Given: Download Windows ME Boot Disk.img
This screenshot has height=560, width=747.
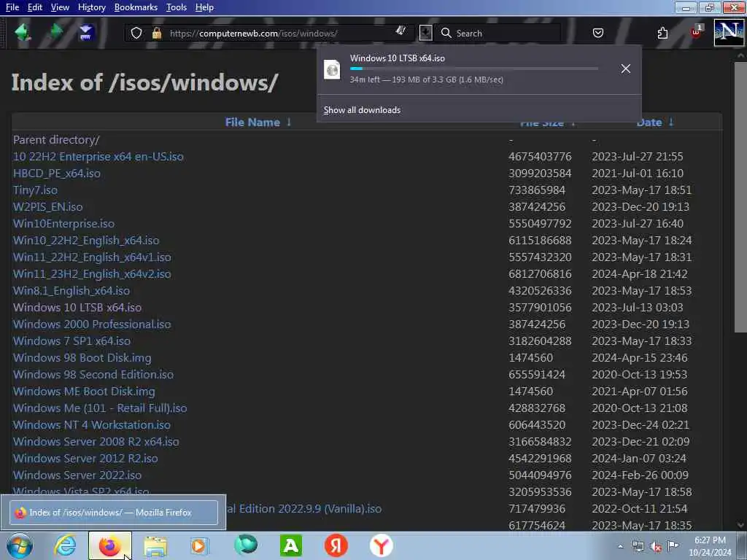Looking at the screenshot, I should coord(84,392).
